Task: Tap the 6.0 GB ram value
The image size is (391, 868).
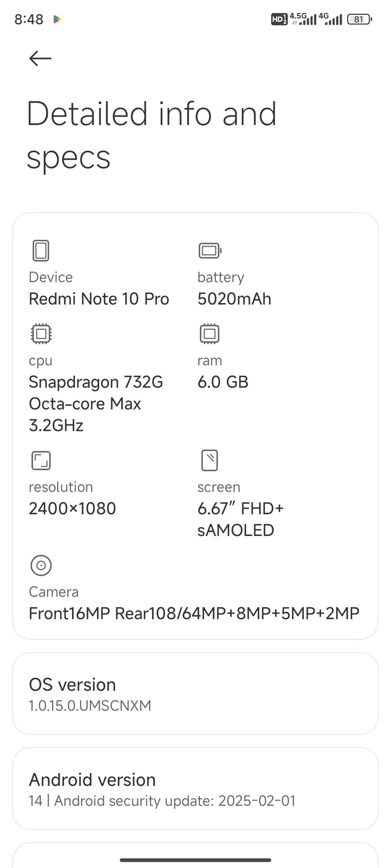Action: [x=223, y=382]
